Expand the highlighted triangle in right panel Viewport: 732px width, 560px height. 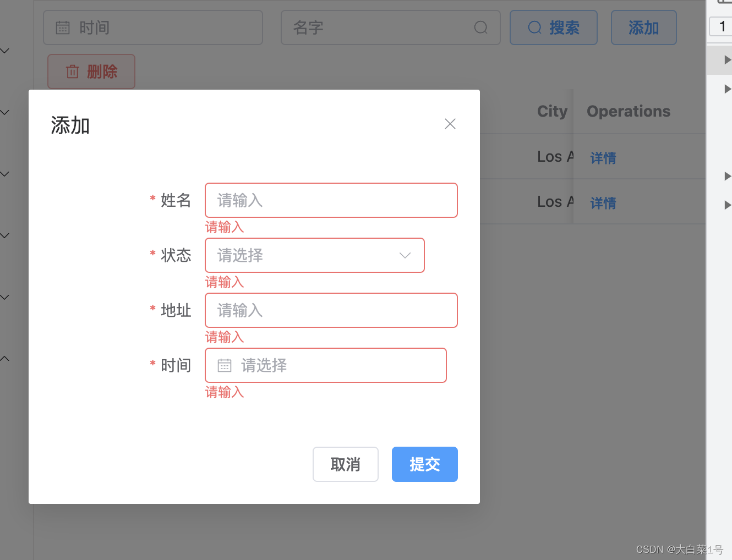point(728,60)
